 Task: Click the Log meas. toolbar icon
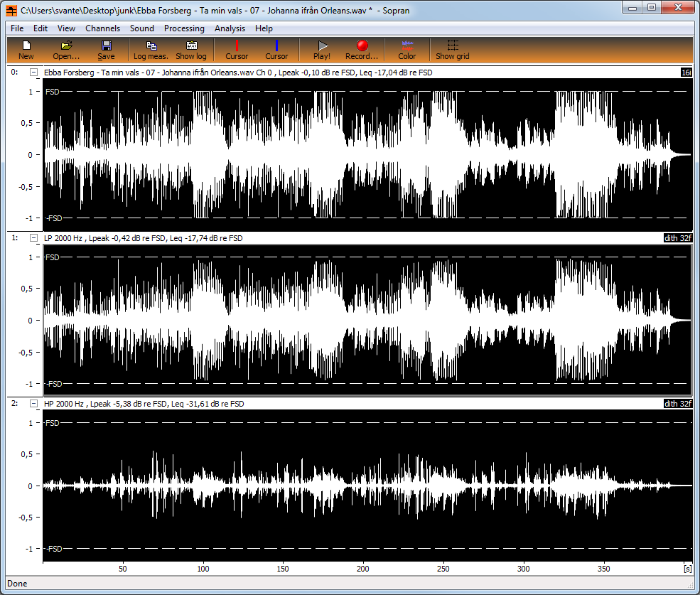click(151, 50)
